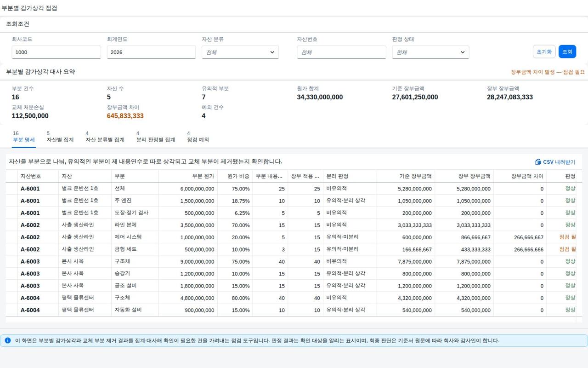Click the 장부금액 차이 발생 warning text

pos(548,72)
